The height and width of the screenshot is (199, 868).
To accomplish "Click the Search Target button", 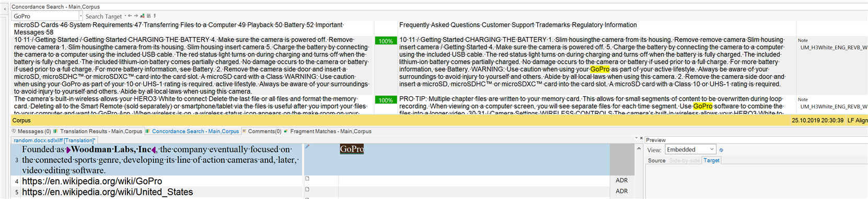I will coord(103,17).
